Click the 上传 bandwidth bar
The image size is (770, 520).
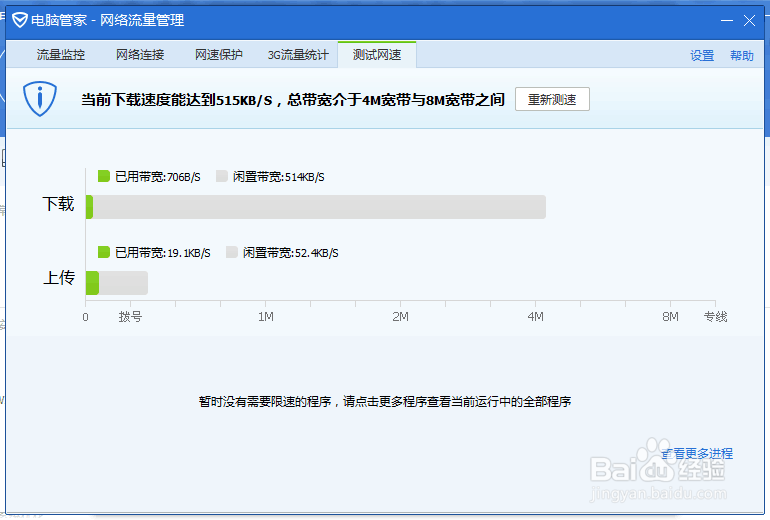tap(117, 283)
